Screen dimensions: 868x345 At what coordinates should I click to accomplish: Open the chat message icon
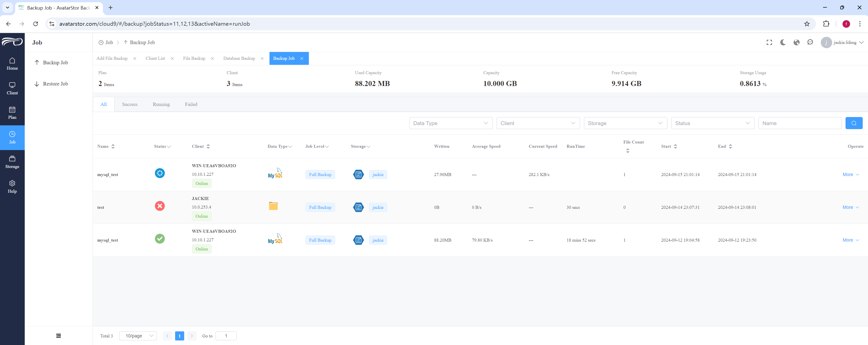810,42
